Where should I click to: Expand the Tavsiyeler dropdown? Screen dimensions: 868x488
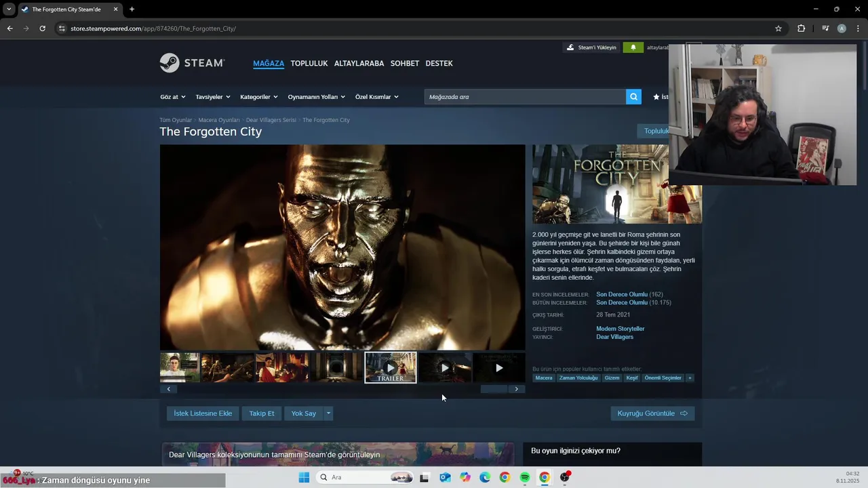pyautogui.click(x=213, y=97)
